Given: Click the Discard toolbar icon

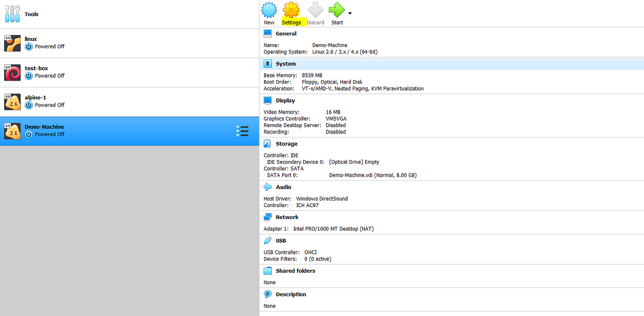Looking at the screenshot, I should 316,10.
